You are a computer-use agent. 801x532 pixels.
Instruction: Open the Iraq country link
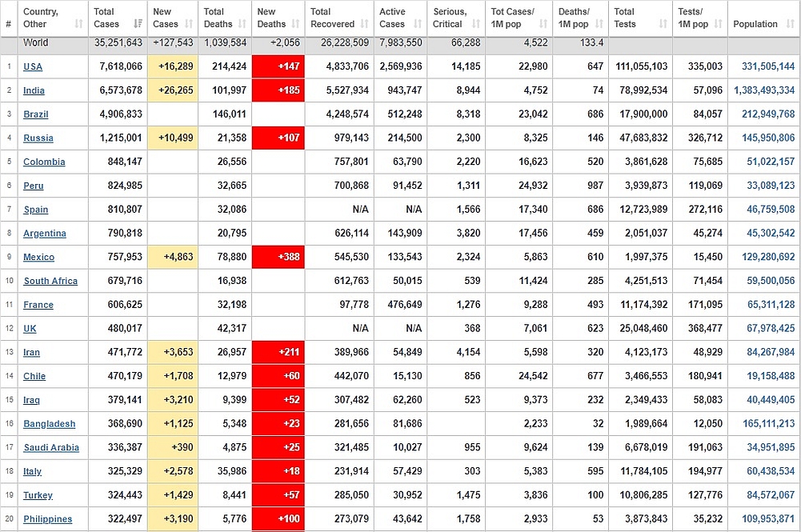[x=31, y=400]
